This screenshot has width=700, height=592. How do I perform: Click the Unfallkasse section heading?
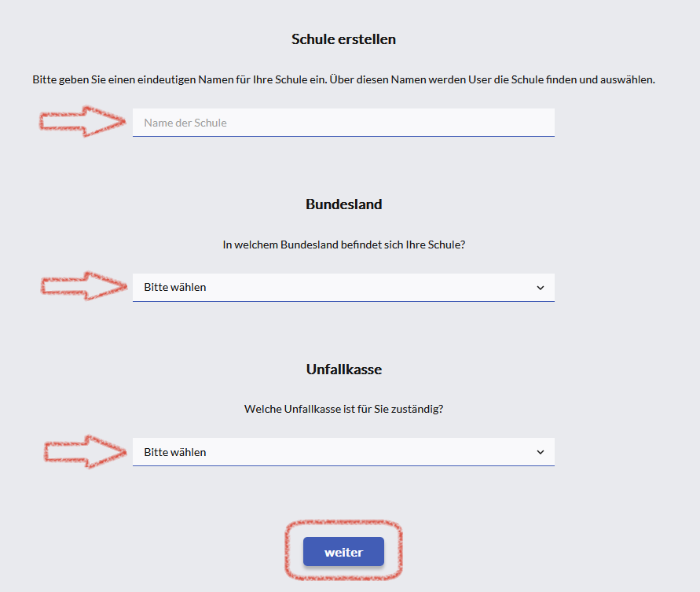click(x=343, y=369)
